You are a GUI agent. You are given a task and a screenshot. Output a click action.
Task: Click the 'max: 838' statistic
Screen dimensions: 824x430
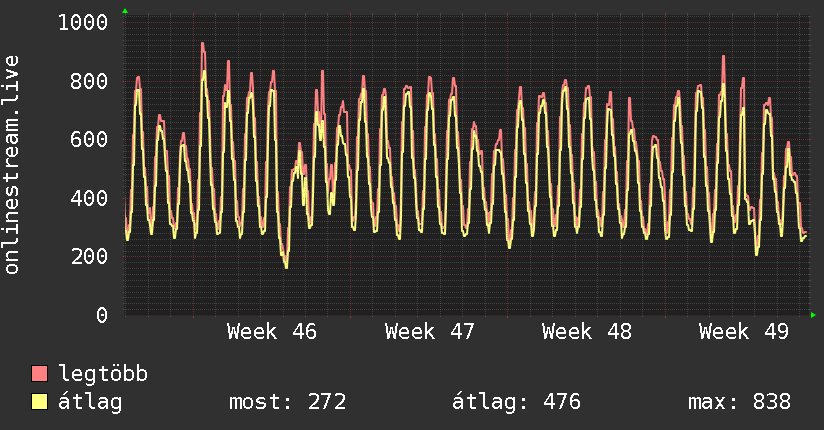(x=739, y=402)
